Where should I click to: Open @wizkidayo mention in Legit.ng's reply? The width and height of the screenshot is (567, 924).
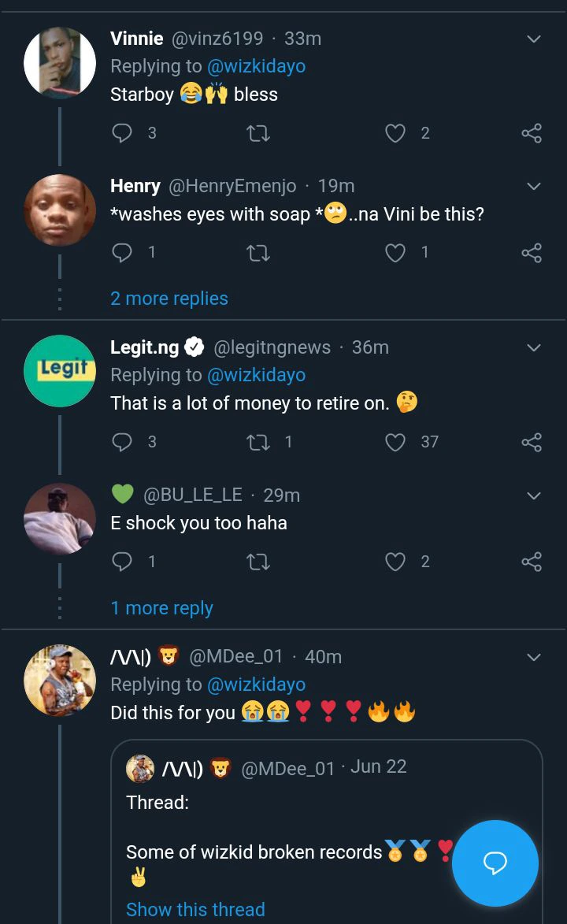(x=256, y=375)
